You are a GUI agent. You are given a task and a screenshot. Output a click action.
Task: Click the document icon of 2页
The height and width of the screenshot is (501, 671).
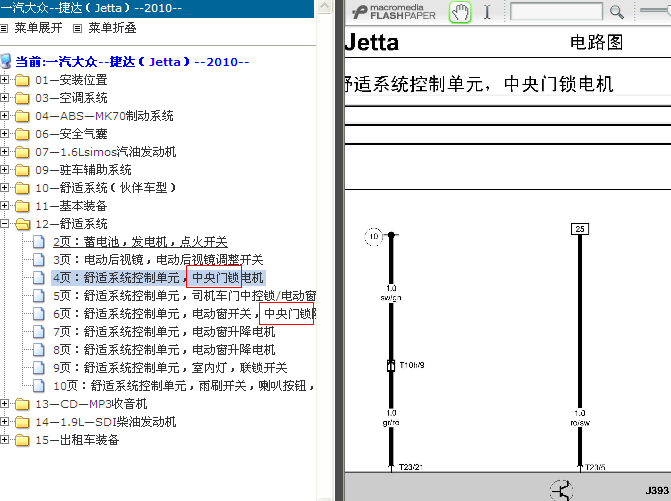(x=39, y=242)
